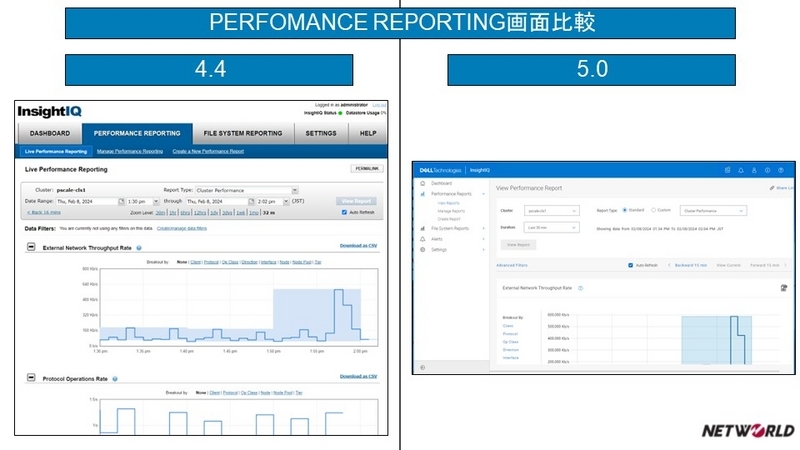Click the View Report button in 5.0

(518, 245)
